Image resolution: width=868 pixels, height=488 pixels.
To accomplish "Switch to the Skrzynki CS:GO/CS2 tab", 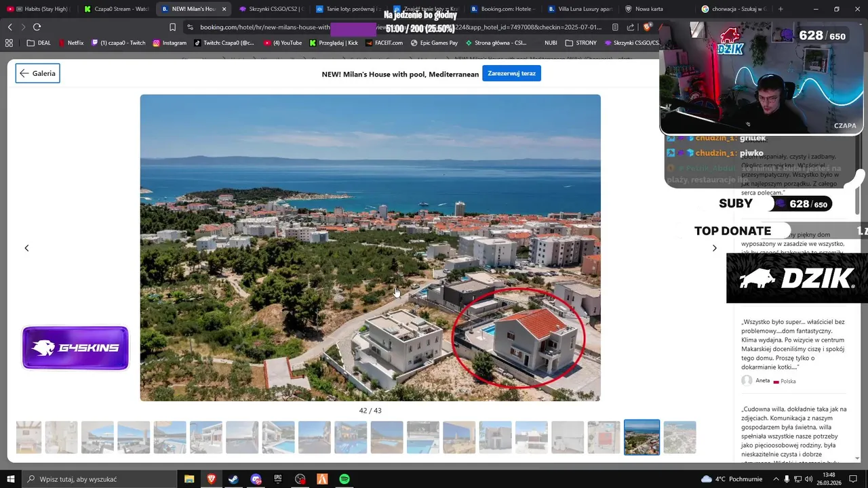I will pos(271,9).
